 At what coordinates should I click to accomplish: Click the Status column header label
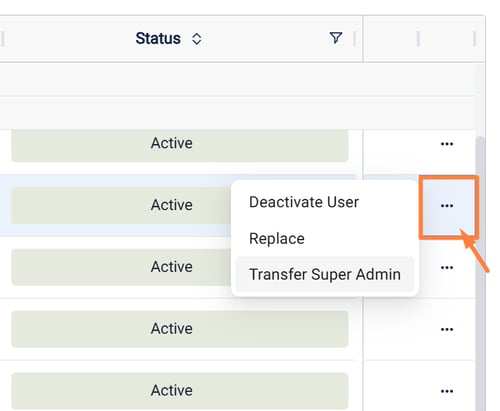[x=158, y=38]
